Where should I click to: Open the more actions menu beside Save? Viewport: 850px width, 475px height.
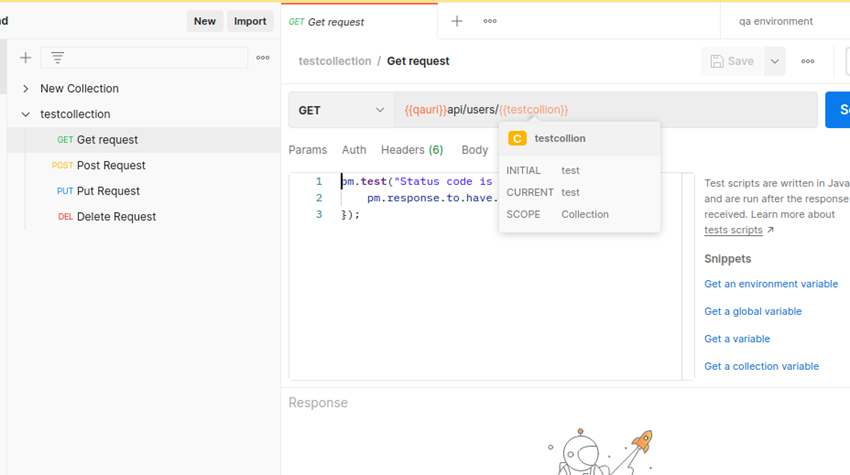[x=808, y=61]
